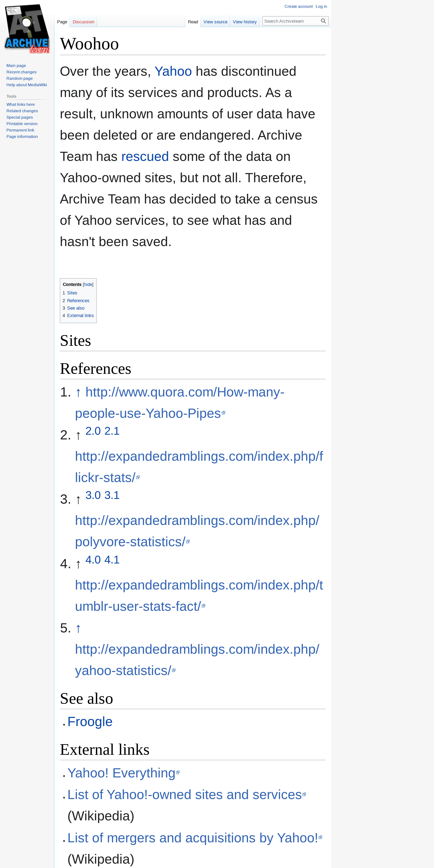The width and height of the screenshot is (434, 868).
Task: Click the Archive Team logo
Action: (x=27, y=29)
